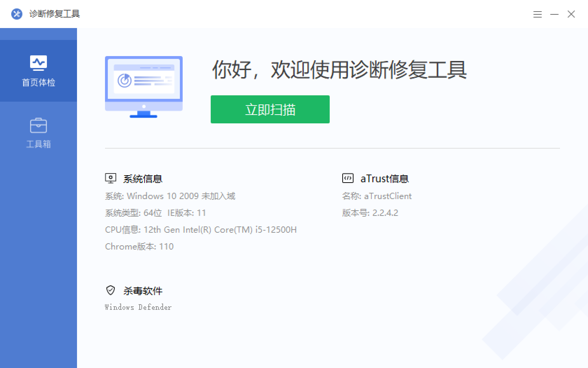Click the computer monitor illustration
588x368 pixels.
click(143, 87)
